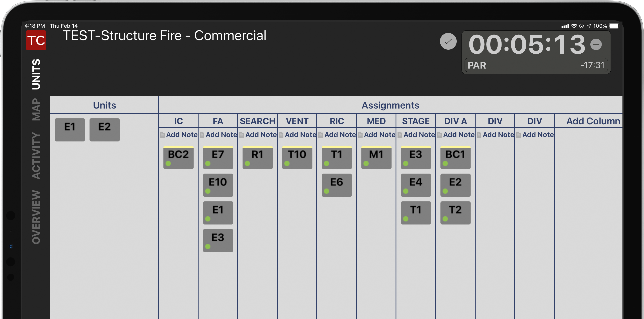Click Add Note under VENT column

pyautogui.click(x=300, y=135)
